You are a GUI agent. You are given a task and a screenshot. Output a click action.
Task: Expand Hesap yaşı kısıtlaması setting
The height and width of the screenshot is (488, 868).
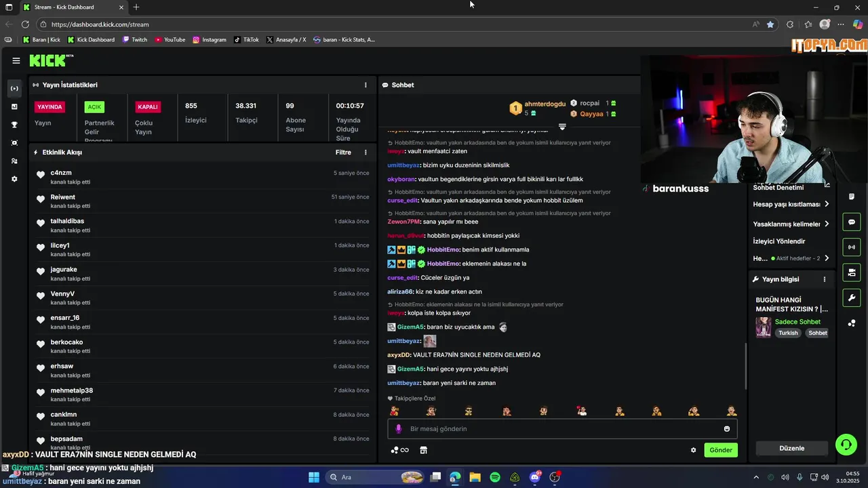pyautogui.click(x=791, y=204)
